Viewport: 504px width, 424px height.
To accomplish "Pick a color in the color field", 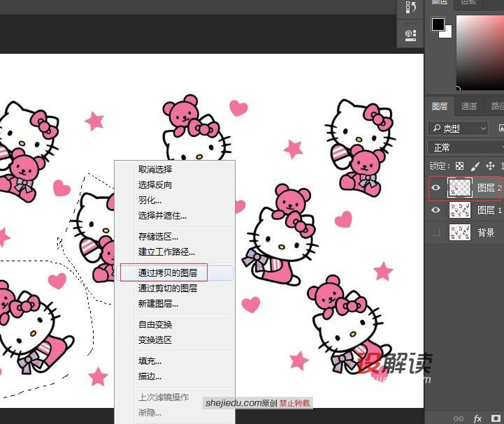I will (x=480, y=52).
